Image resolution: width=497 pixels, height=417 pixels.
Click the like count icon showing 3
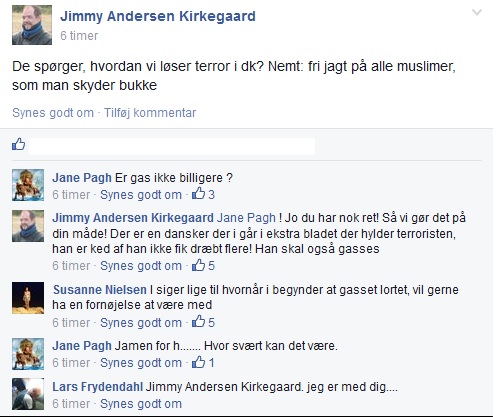pyautogui.click(x=203, y=194)
